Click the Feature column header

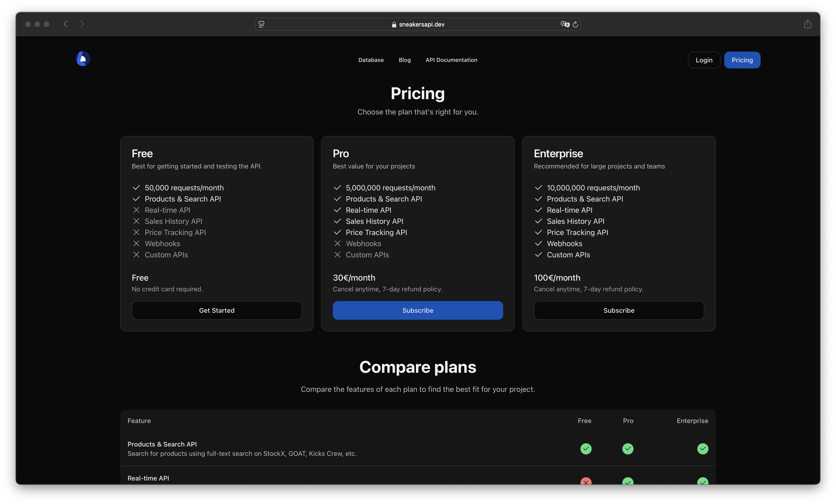coord(139,420)
